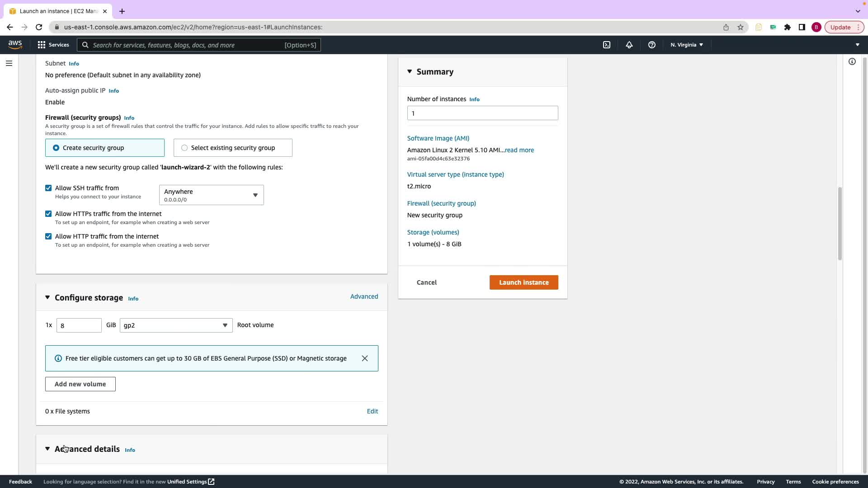
Task: Click the help question mark icon
Action: click(x=651, y=45)
